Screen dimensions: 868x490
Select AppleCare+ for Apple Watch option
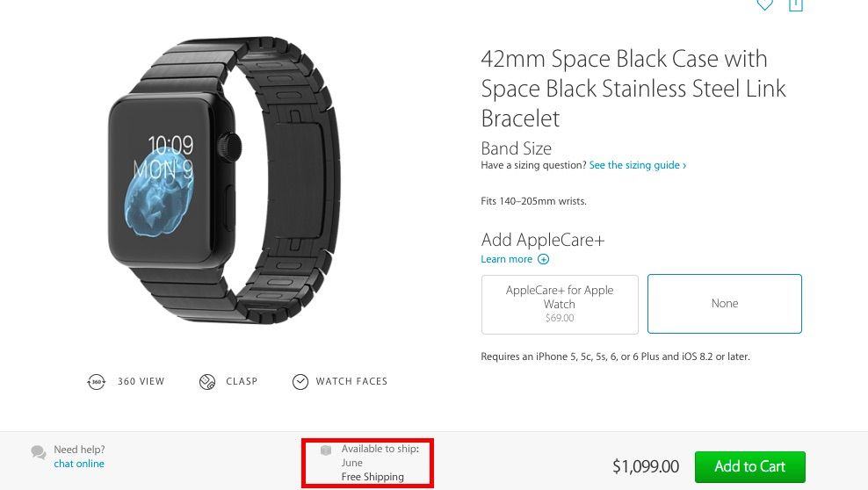pyautogui.click(x=560, y=304)
